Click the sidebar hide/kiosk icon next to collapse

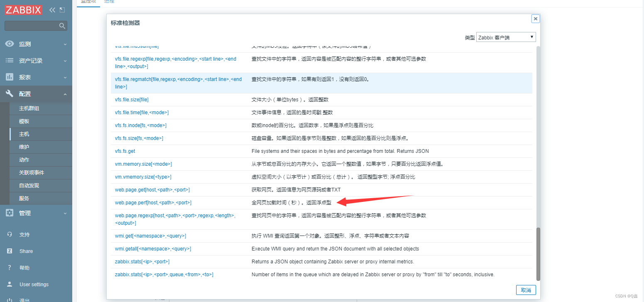click(x=62, y=10)
